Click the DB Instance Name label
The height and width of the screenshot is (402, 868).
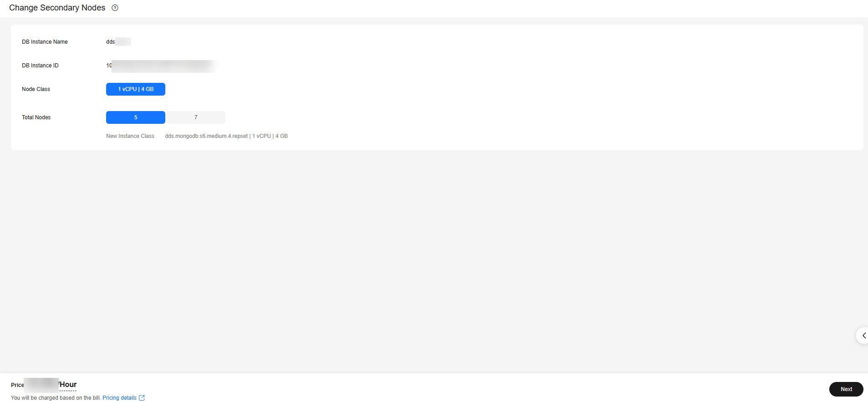pos(45,42)
